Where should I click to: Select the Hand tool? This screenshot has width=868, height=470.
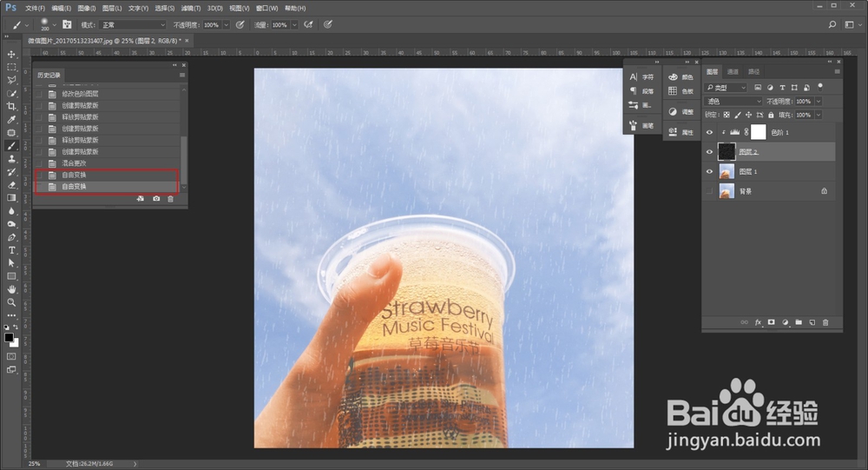click(11, 289)
